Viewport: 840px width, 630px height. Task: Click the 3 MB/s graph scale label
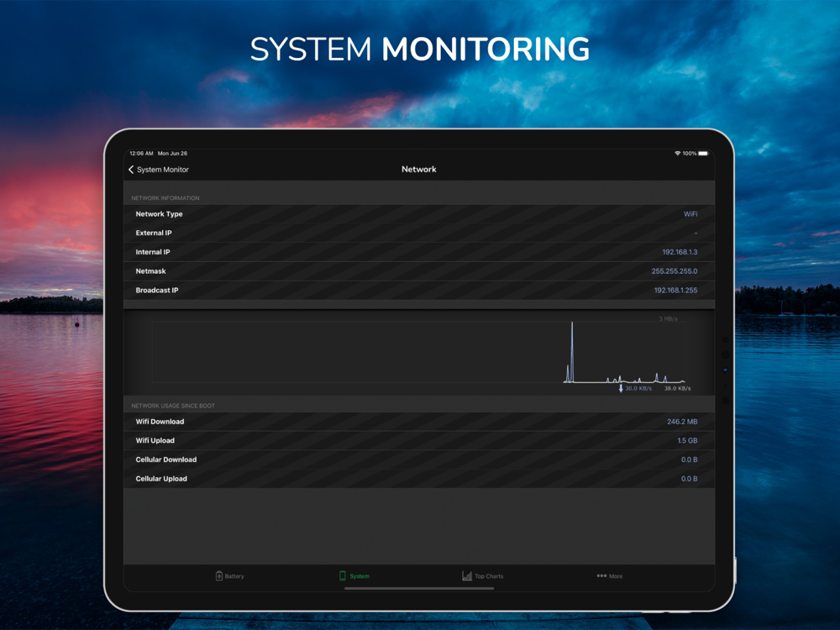point(668,318)
